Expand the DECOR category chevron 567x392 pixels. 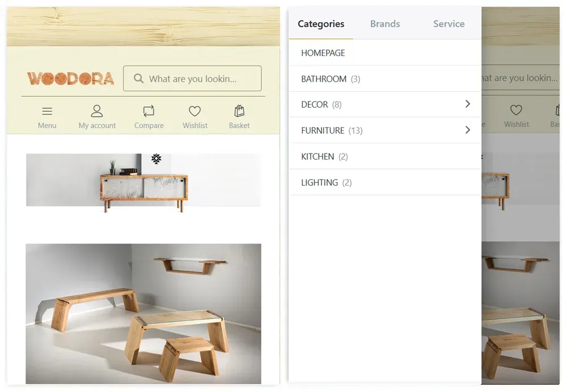pos(468,104)
